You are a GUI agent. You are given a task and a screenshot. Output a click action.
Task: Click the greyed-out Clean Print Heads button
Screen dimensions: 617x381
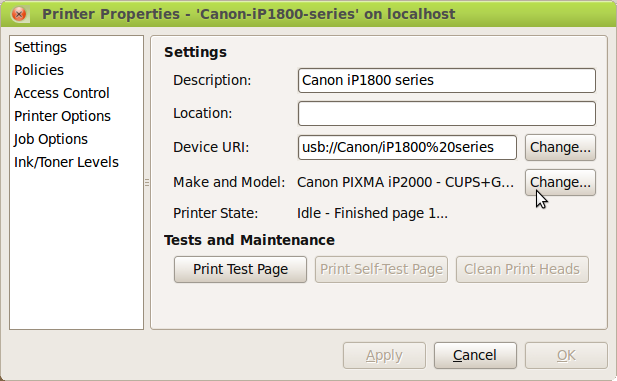522,269
